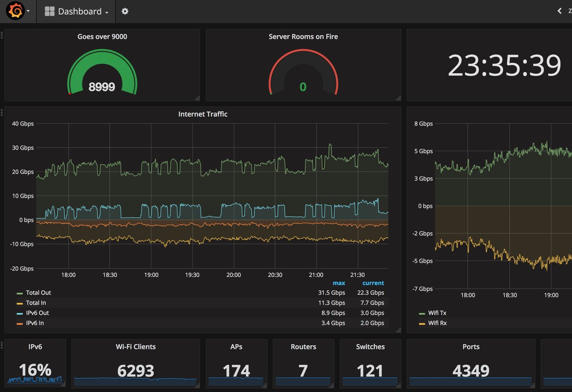572x392 pixels.
Task: Open the dashboard settings gear
Action: click(x=125, y=11)
